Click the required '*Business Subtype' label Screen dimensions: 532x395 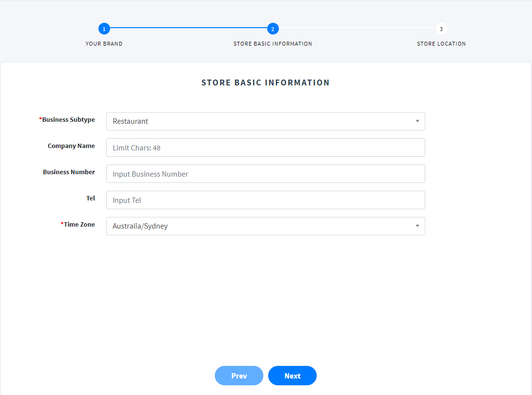tap(67, 120)
